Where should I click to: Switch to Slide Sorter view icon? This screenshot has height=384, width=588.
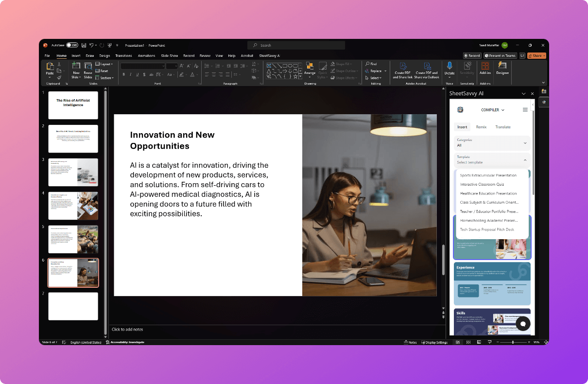pos(468,342)
